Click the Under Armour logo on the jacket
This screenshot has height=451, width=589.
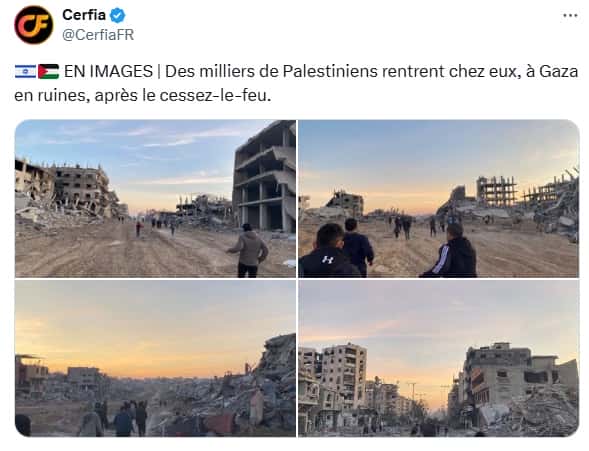328,259
